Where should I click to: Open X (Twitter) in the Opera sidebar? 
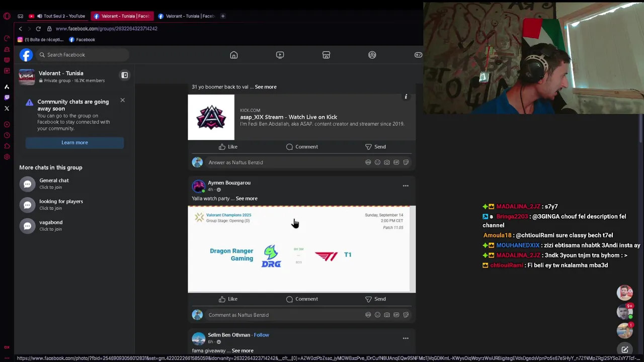pyautogui.click(x=7, y=108)
